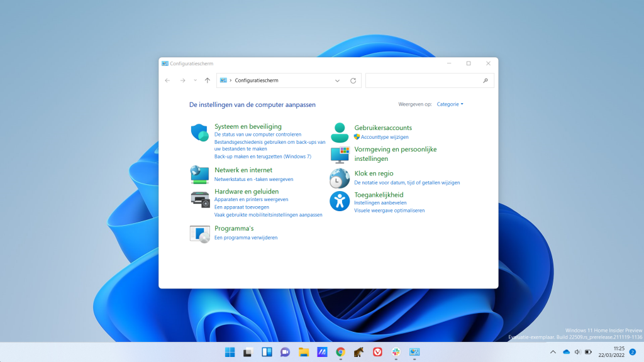This screenshot has height=362, width=644.
Task: Open Google Chrome from the taskbar
Action: point(340,352)
